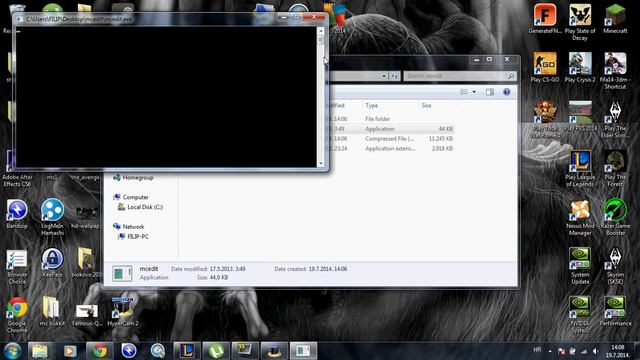The image size is (640, 360).
Task: Launch Play State of Decay shortcut
Action: pos(580,22)
